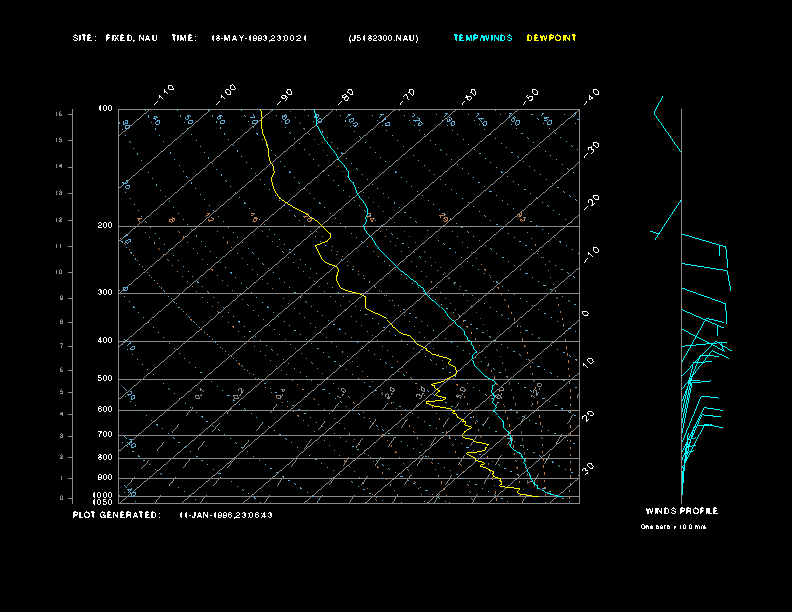Click the -110 temperature isotherm label
Screen dimensions: 792x612
pyautogui.click(x=164, y=94)
